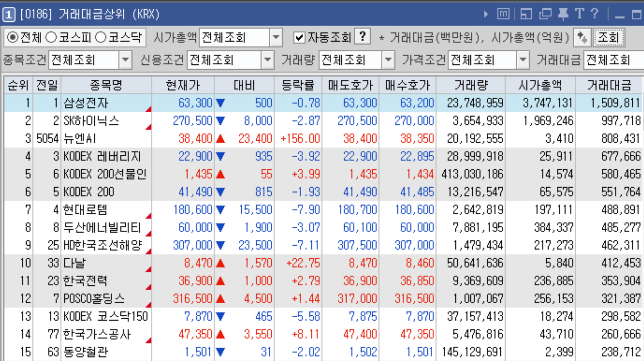Click the 등락률 column header
Viewport: 644px width, 361px height.
click(x=298, y=85)
